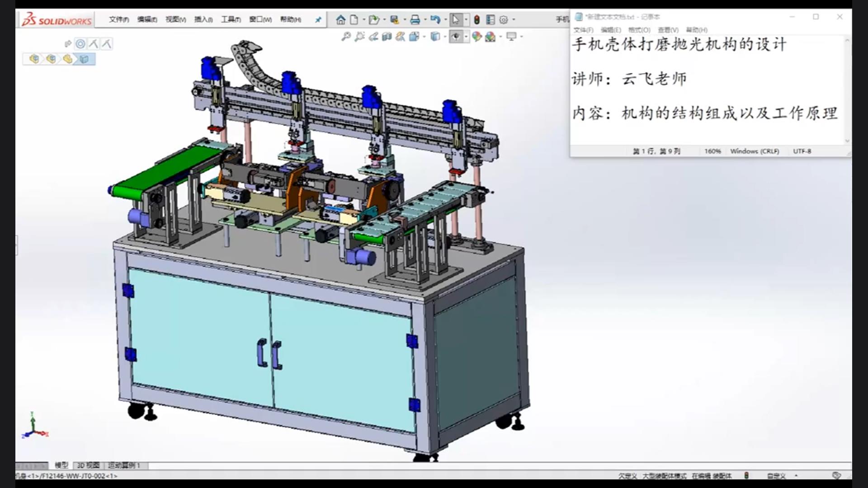Click first assembly icon in selection breadcrumb
This screenshot has height=488, width=868.
34,59
